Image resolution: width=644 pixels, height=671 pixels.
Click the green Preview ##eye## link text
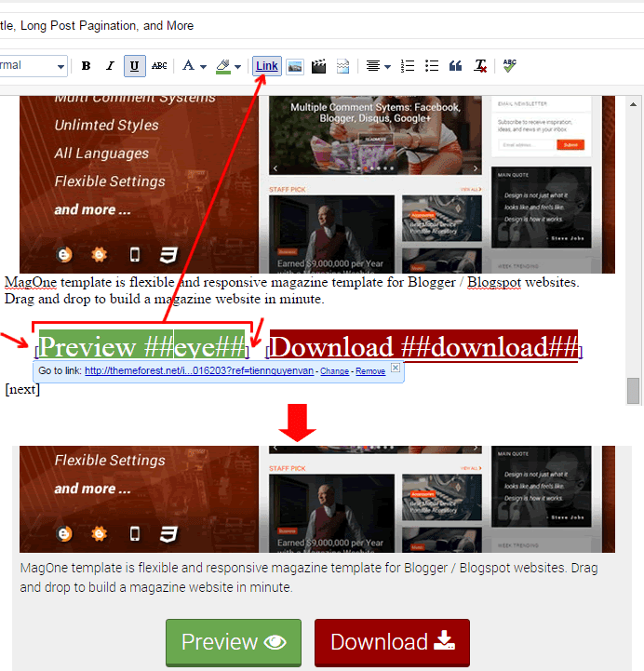pos(142,346)
